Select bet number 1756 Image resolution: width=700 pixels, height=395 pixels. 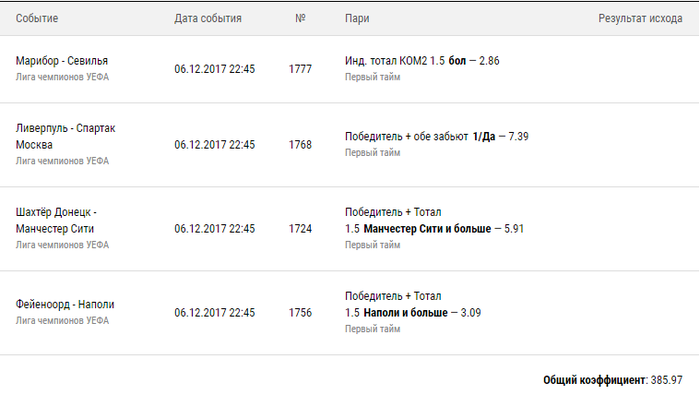[x=300, y=312]
